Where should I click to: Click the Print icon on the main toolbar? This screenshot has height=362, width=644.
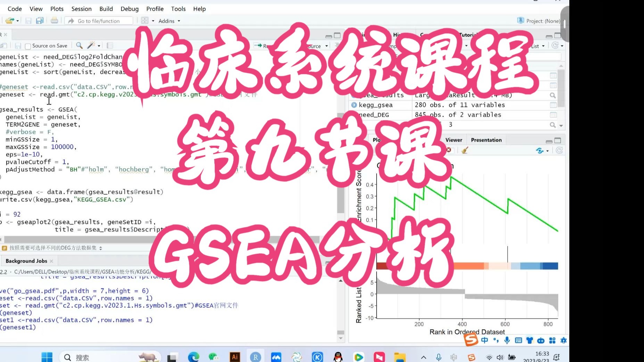[x=54, y=20]
